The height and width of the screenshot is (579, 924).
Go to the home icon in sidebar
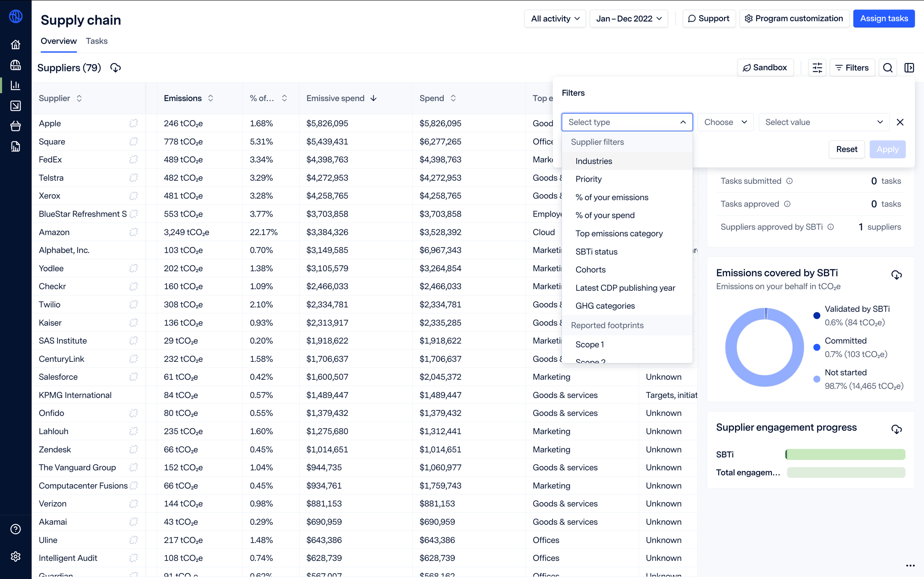[15, 45]
